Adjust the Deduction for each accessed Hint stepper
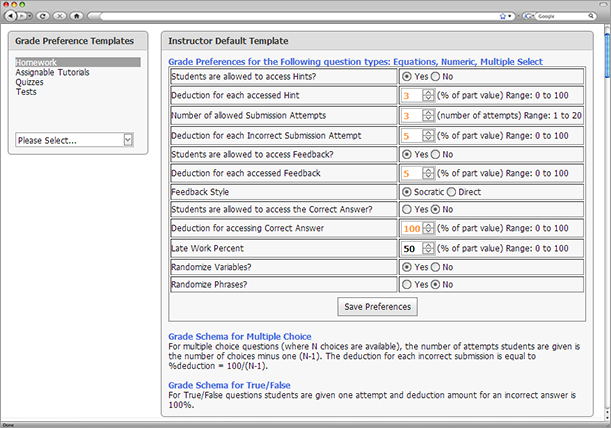This screenshot has height=428, width=611. [428, 95]
